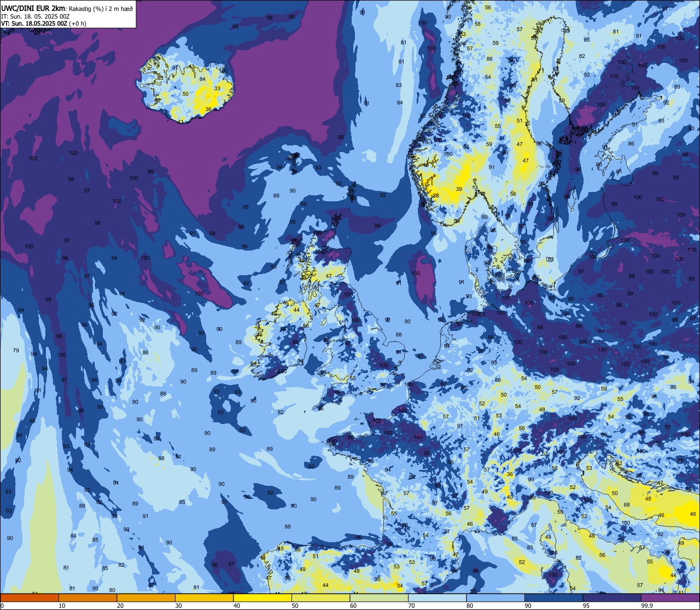Click the light green 60–70 legend swatch
This screenshot has height=610, width=700.
[x=379, y=597]
